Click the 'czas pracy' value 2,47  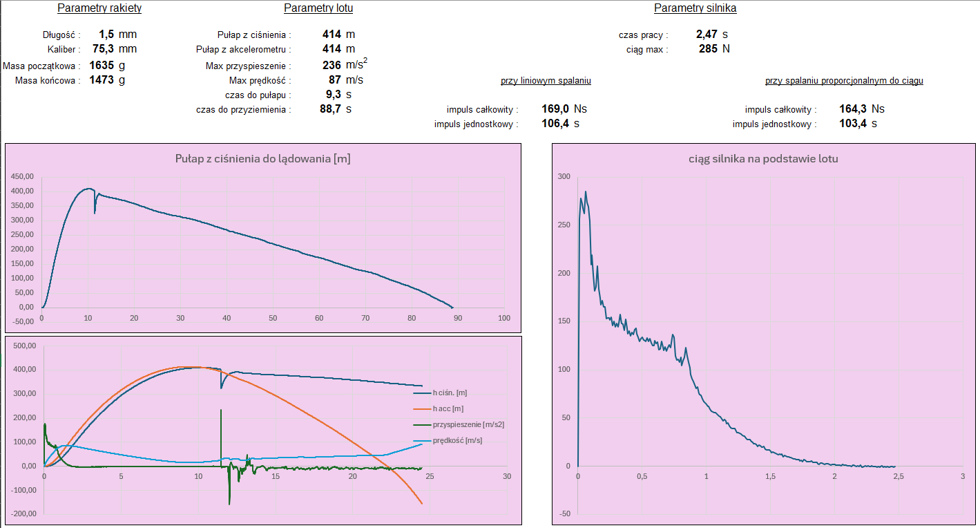[707, 34]
